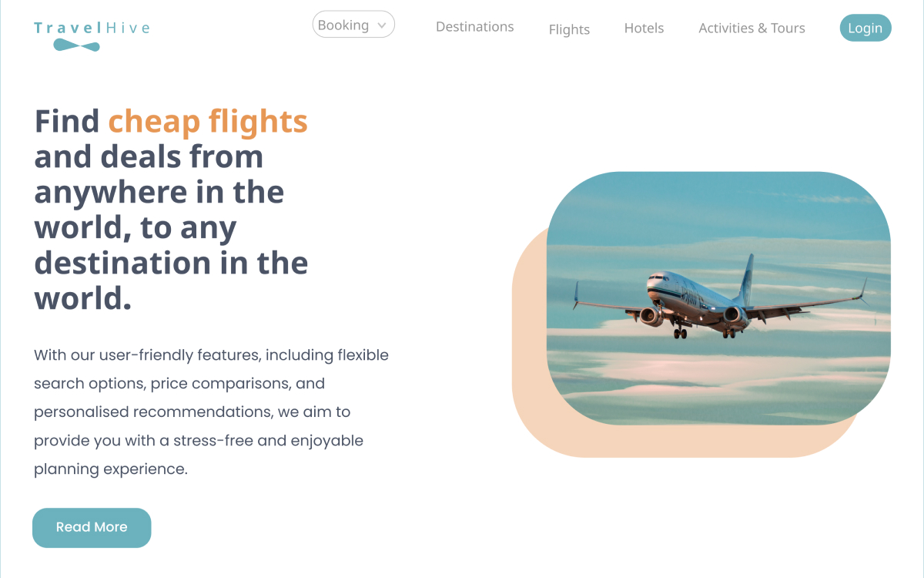Open the Flights navigation link
The image size is (924, 578).
click(x=569, y=29)
